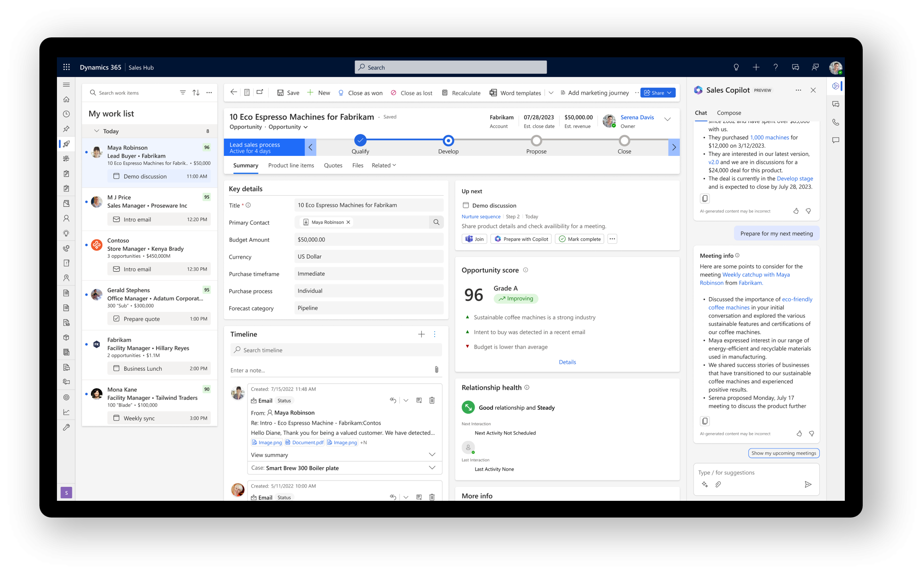Open the lightbulb assistant icon in header
This screenshot has width=924, height=574.
point(736,67)
